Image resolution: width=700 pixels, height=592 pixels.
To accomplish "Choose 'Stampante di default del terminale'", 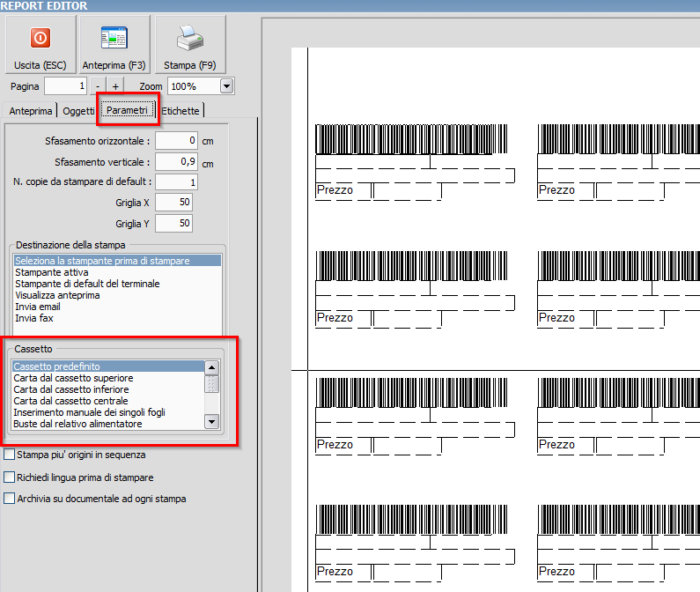I will [117, 284].
